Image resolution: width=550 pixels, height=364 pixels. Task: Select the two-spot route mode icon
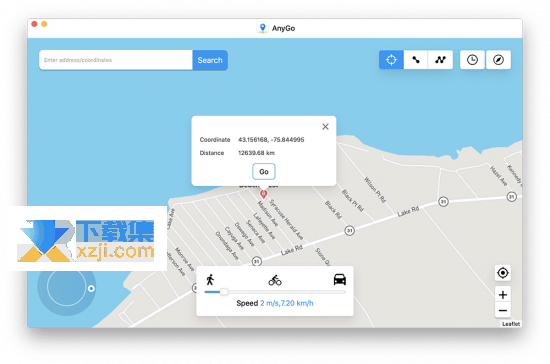point(416,60)
